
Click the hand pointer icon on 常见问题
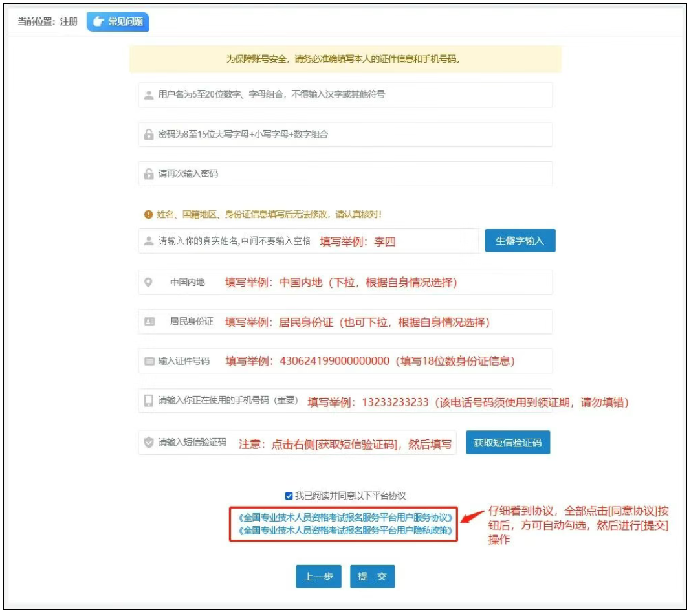[x=98, y=21]
